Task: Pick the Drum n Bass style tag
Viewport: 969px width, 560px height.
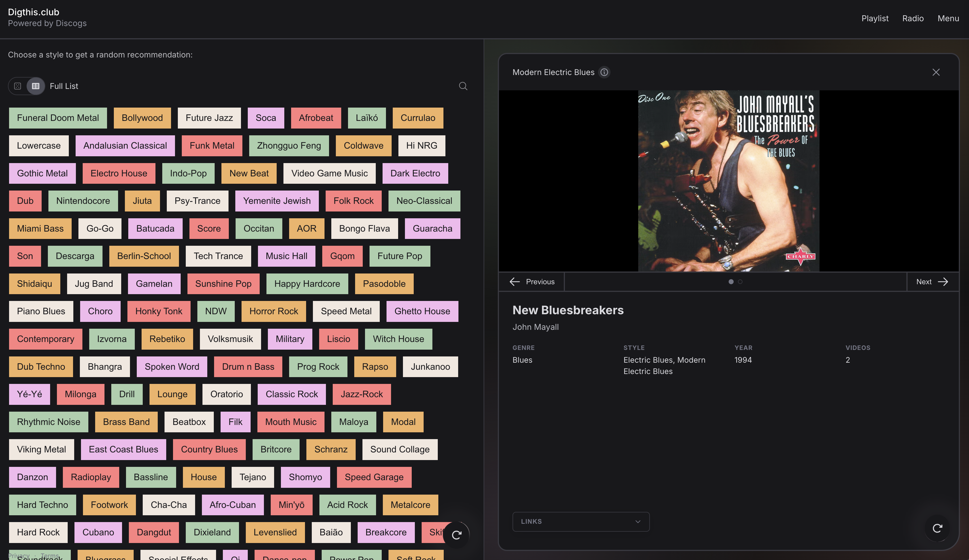Action: coord(248,367)
